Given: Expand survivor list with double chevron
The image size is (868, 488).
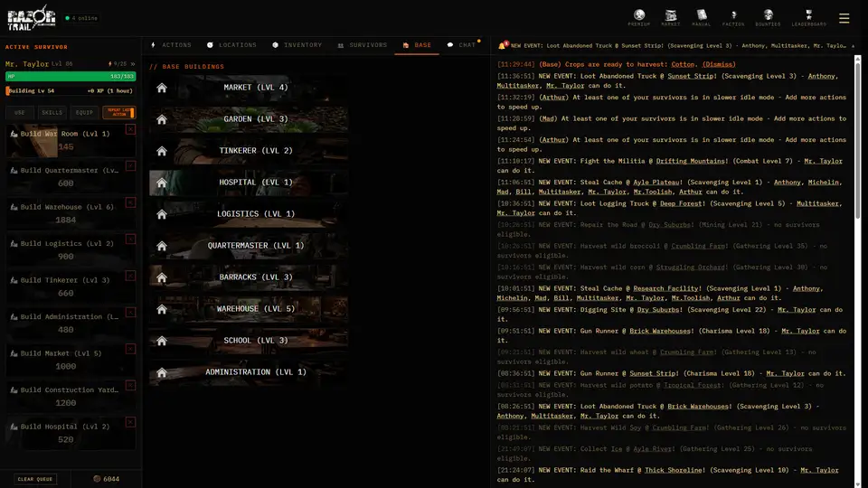Looking at the screenshot, I should (x=133, y=64).
